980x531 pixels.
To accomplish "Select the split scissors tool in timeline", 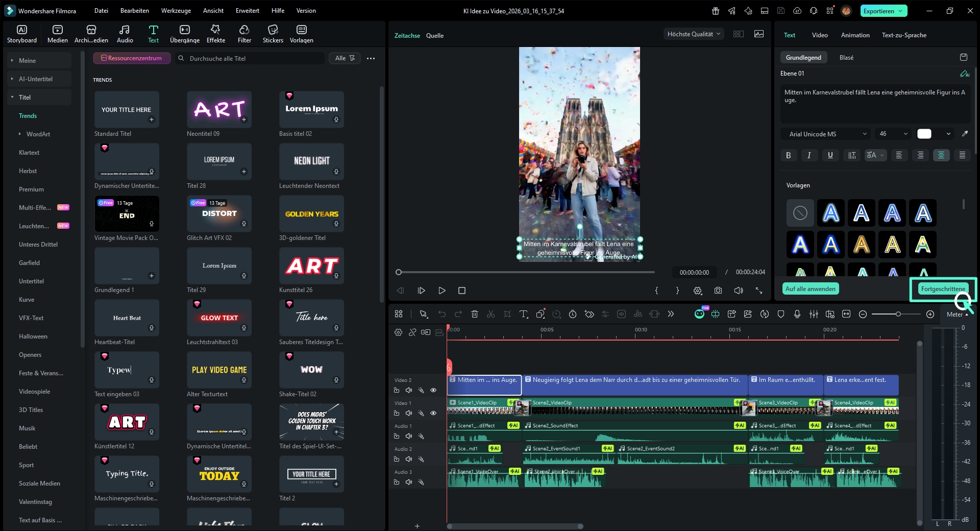I will pyautogui.click(x=491, y=314).
